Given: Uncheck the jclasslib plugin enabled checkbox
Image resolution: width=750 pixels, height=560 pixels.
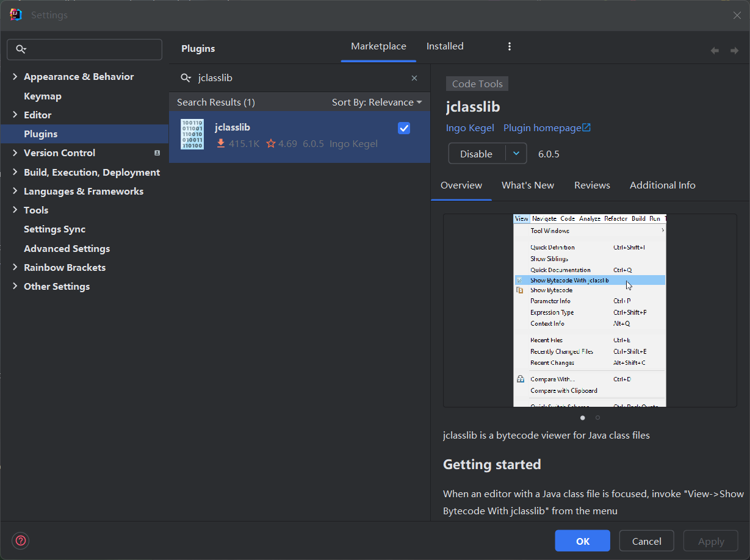Looking at the screenshot, I should (x=404, y=128).
